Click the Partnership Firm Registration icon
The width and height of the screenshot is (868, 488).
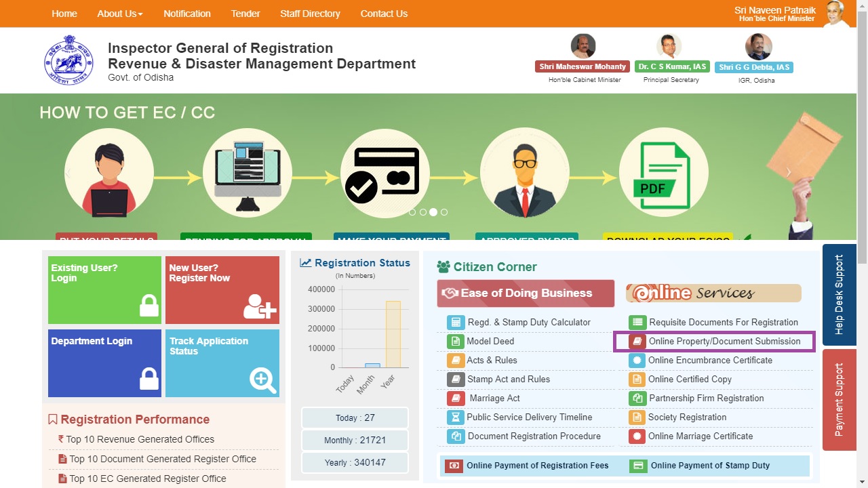pos(637,399)
